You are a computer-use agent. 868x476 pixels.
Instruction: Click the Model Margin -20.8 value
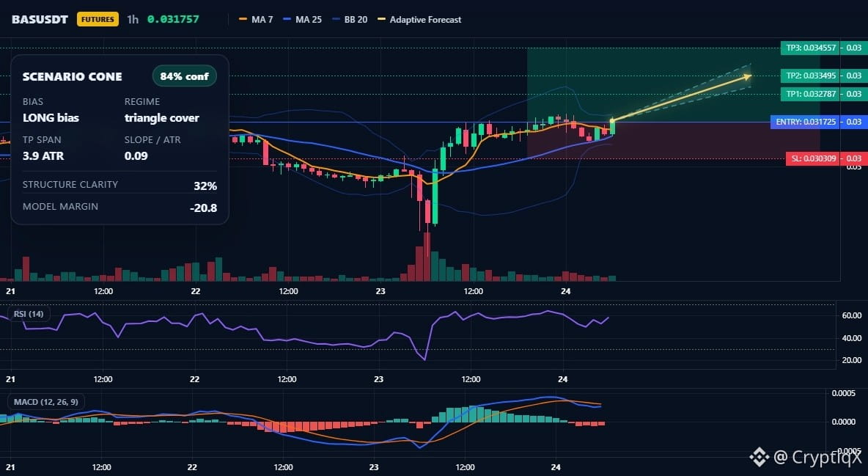pyautogui.click(x=203, y=208)
